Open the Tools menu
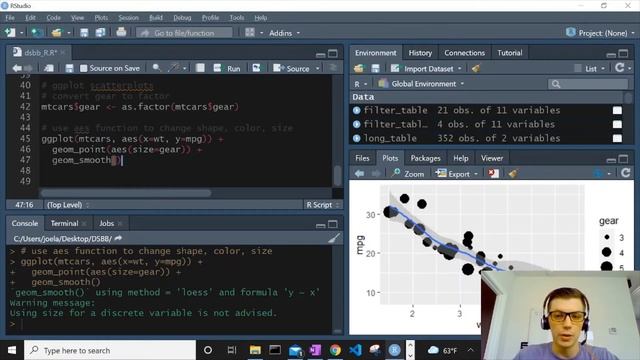The width and height of the screenshot is (640, 360). [x=237, y=18]
